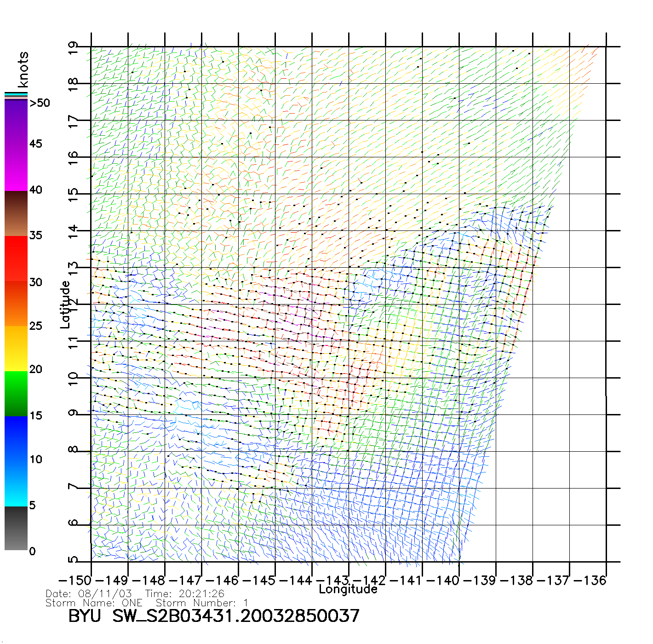The width and height of the screenshot is (653, 644).
Task: Click the "Date: 08/11/03" text
Action: tap(89, 594)
